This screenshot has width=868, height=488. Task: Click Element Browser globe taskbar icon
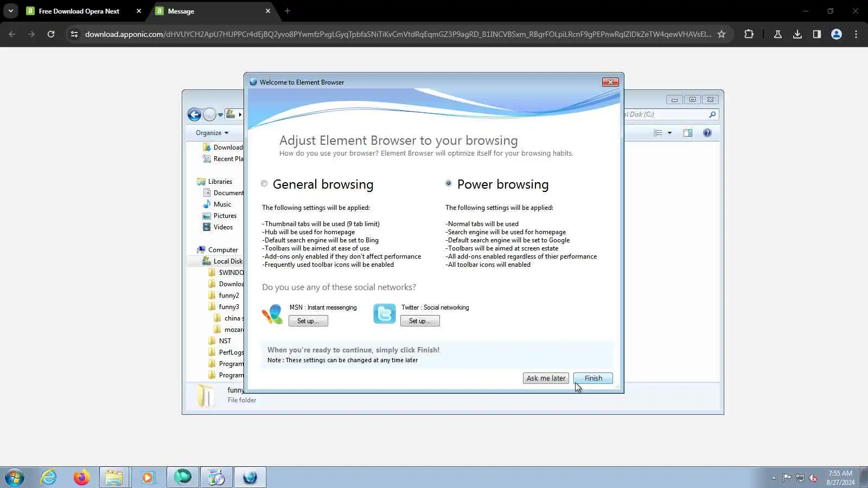[250, 477]
